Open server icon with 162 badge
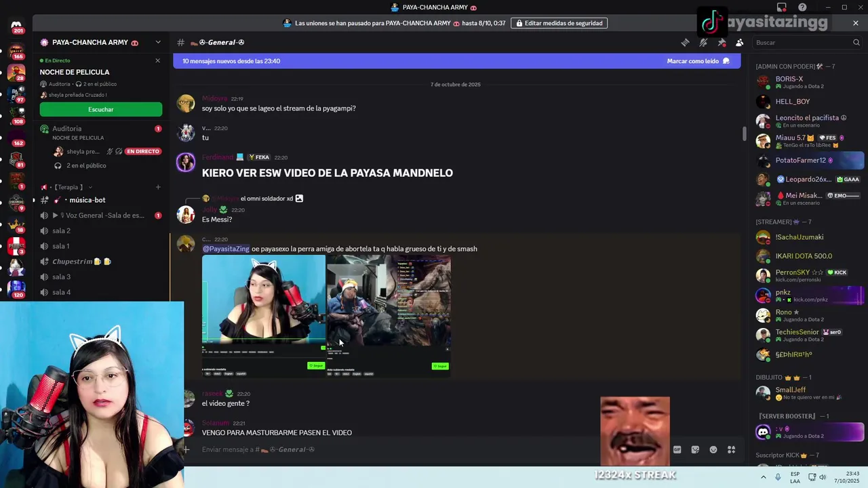 16,138
